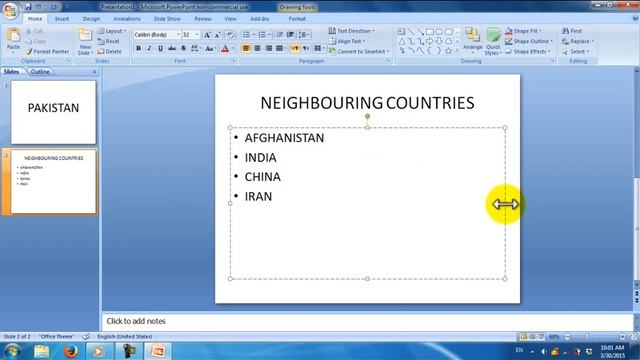The image size is (640, 360).
Task: Open Shape Outline dropdown
Action: tap(529, 41)
